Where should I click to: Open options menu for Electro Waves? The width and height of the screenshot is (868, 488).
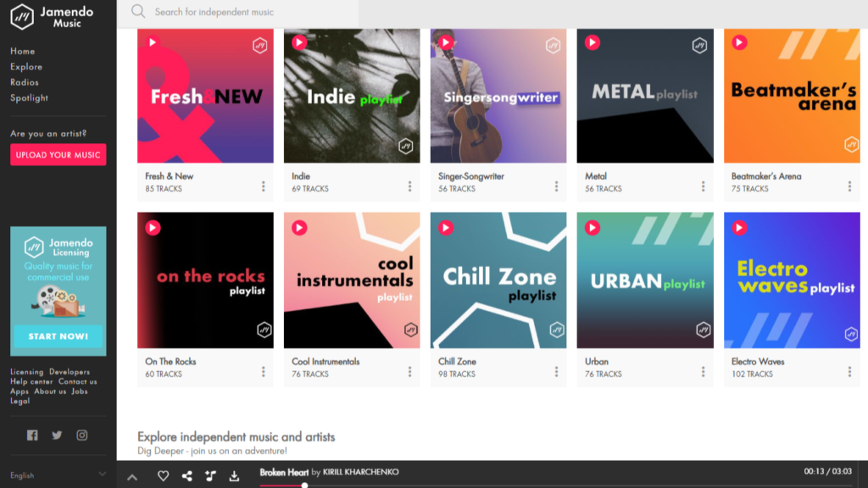849,372
